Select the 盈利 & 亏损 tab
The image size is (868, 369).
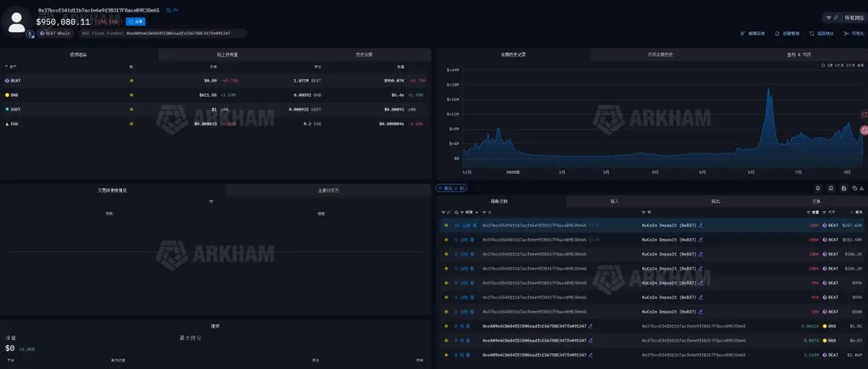pyautogui.click(x=799, y=54)
